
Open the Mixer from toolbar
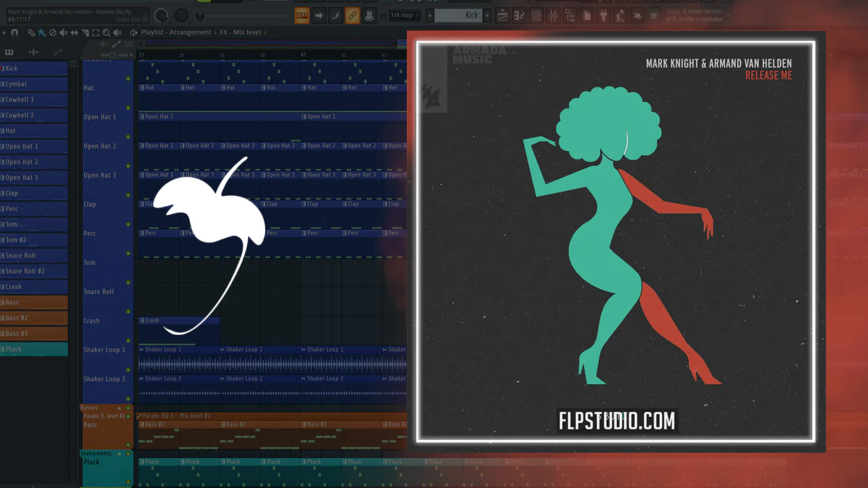tap(553, 15)
